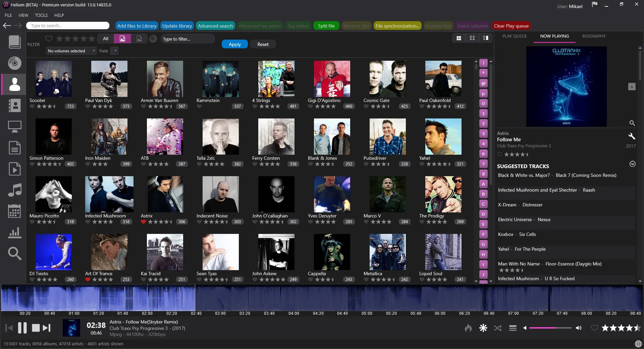Click the magnifier beside the album cover
Viewport: 644px width, 349px height.
pyautogui.click(x=632, y=123)
